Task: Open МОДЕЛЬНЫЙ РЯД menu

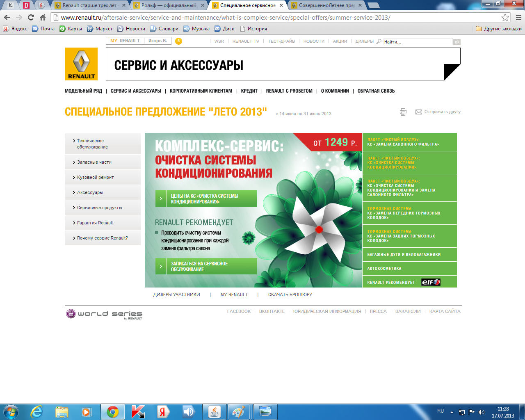Action: click(x=83, y=91)
